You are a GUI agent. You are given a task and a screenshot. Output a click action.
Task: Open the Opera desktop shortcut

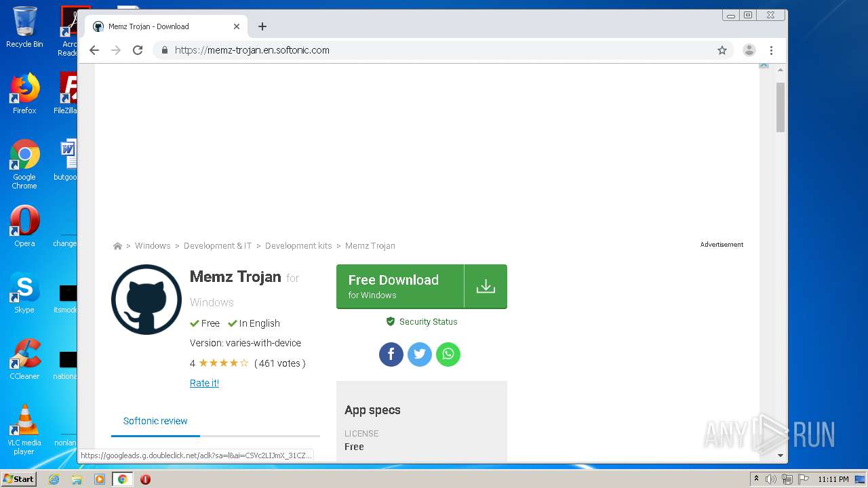coord(24,226)
